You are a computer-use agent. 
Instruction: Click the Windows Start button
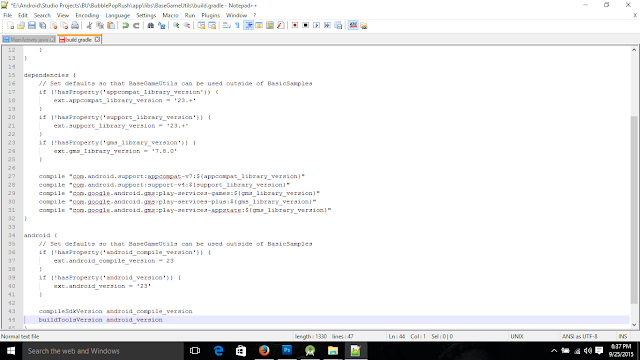pos(11,351)
